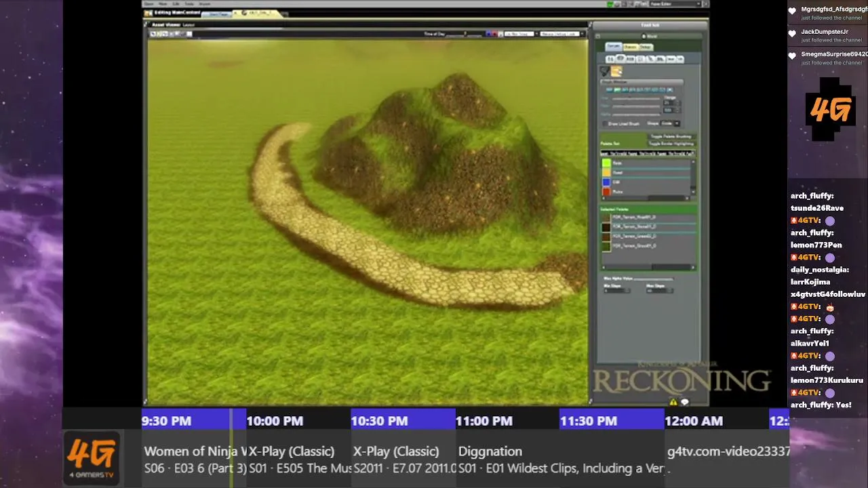This screenshot has height=488, width=868.
Task: Click the green icon in the editor title bar
Action: (610, 4)
